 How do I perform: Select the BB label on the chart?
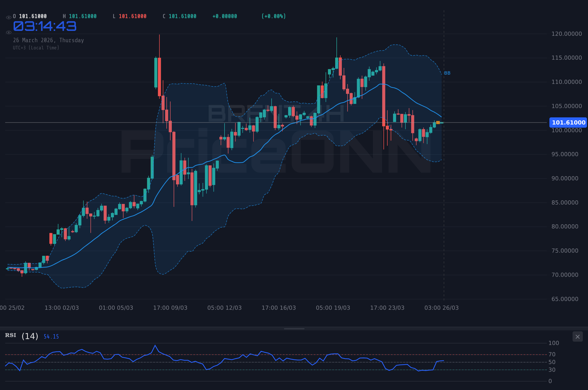point(447,73)
